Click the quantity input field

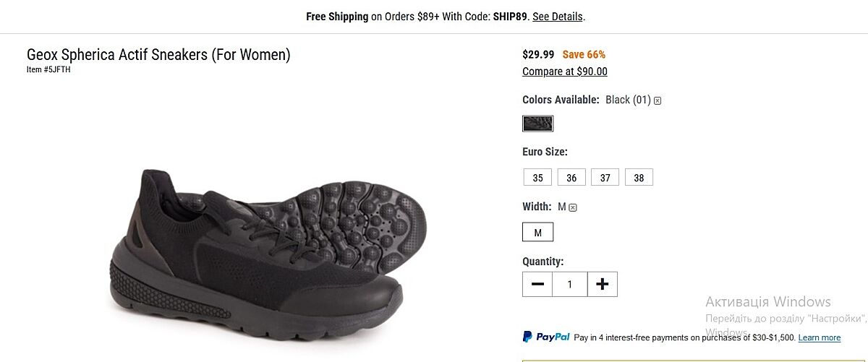pyautogui.click(x=570, y=285)
